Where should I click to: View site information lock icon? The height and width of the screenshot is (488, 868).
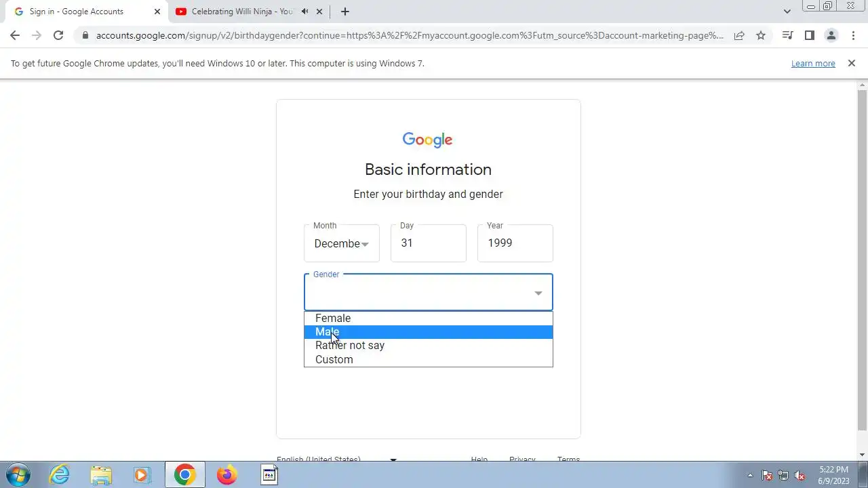85,35
